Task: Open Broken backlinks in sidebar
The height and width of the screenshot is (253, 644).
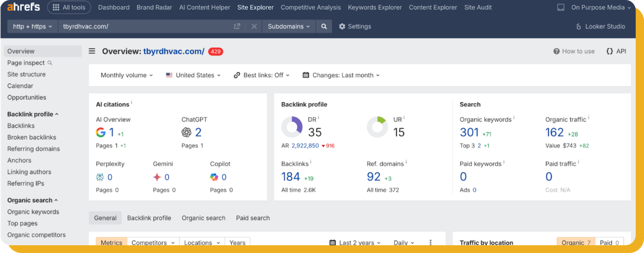Action: click(x=31, y=137)
